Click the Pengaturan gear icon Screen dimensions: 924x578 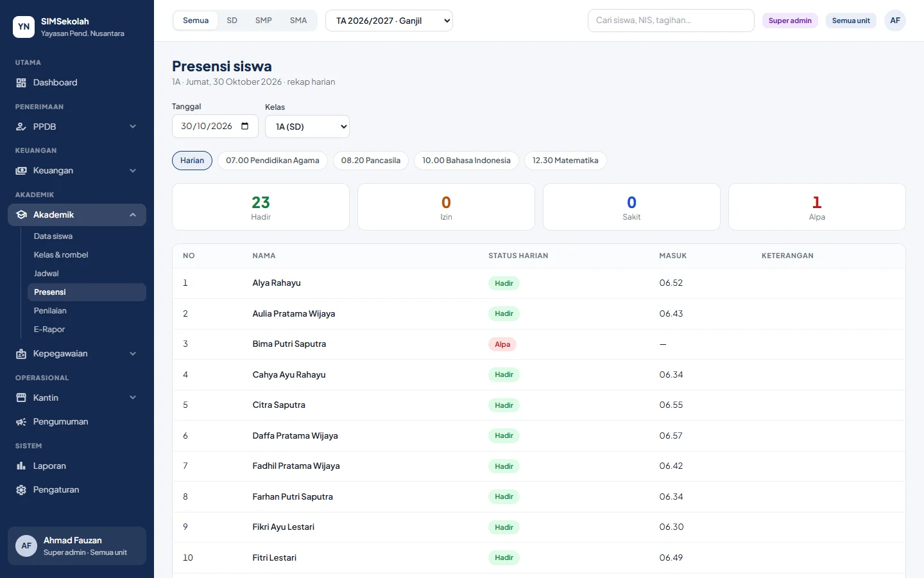(x=21, y=490)
